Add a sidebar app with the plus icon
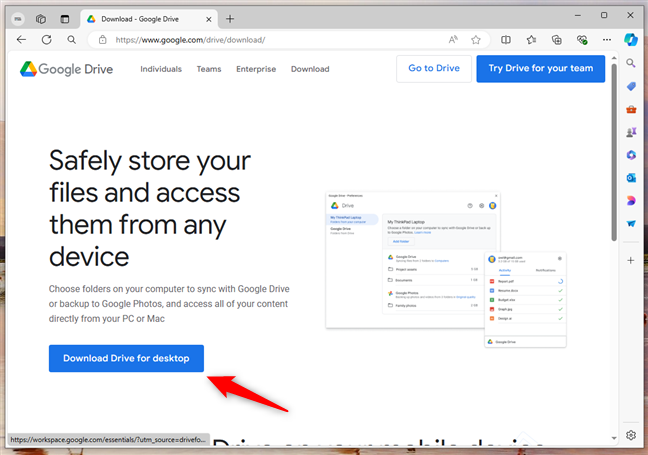This screenshot has width=648, height=455. [631, 260]
